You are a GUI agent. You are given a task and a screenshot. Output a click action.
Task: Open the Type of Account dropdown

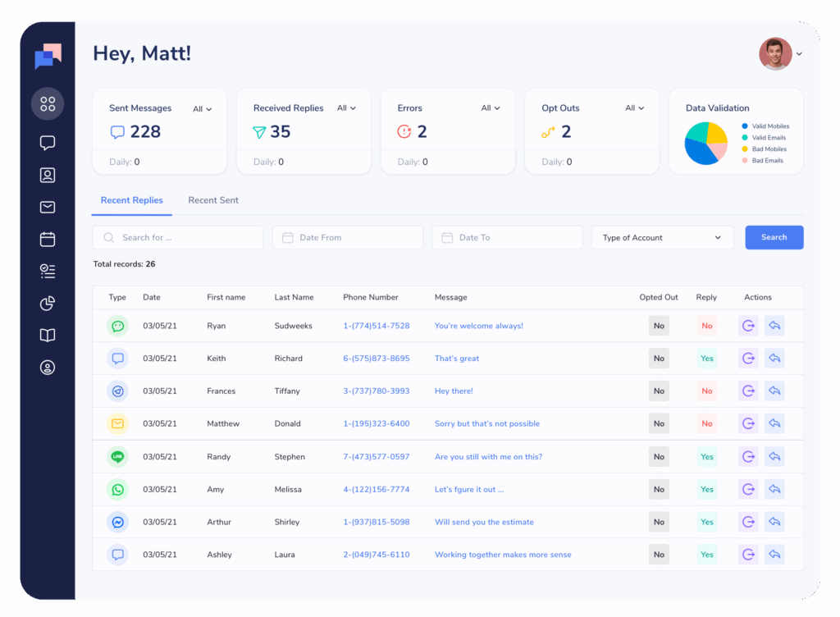tap(662, 238)
